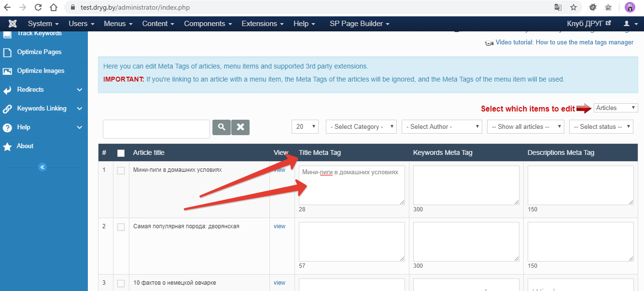Collapse sidebar with double-arrow icon
This screenshot has height=291, width=644.
pyautogui.click(x=42, y=167)
